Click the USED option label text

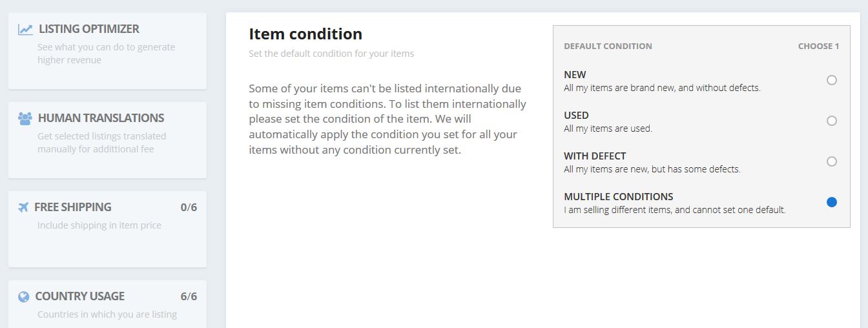[576, 116]
